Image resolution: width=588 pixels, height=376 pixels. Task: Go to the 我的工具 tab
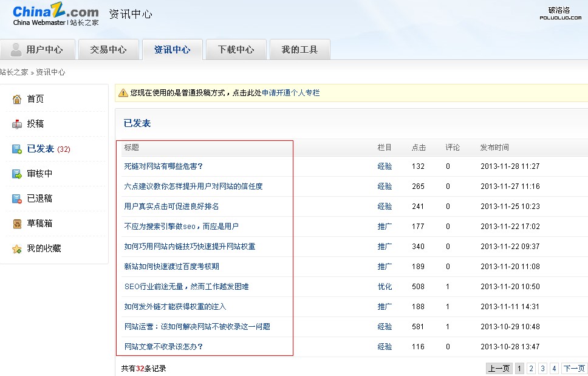point(300,49)
